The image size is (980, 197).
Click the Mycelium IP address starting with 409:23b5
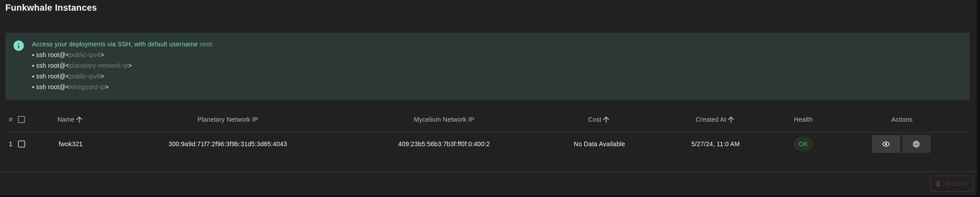pyautogui.click(x=444, y=144)
